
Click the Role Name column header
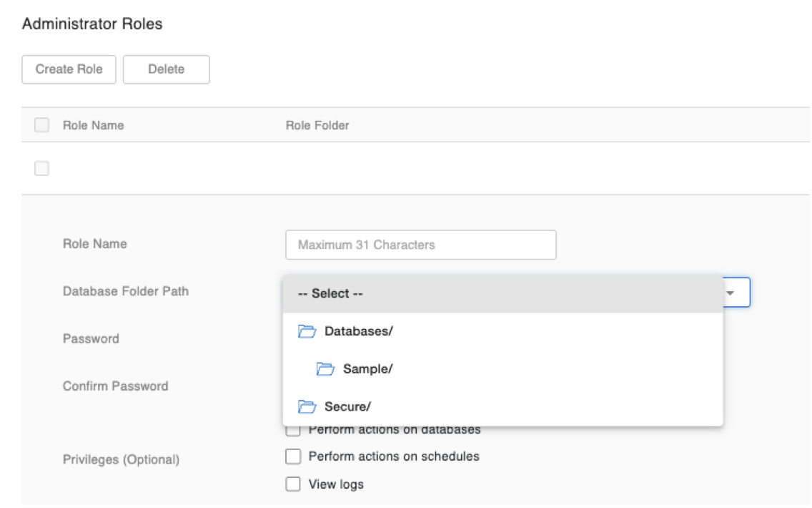(93, 125)
